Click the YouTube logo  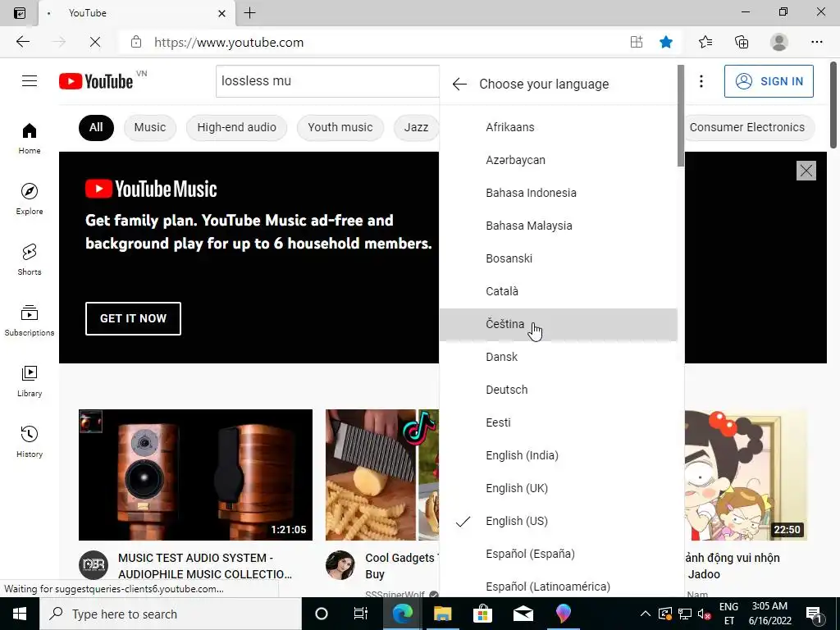click(97, 81)
